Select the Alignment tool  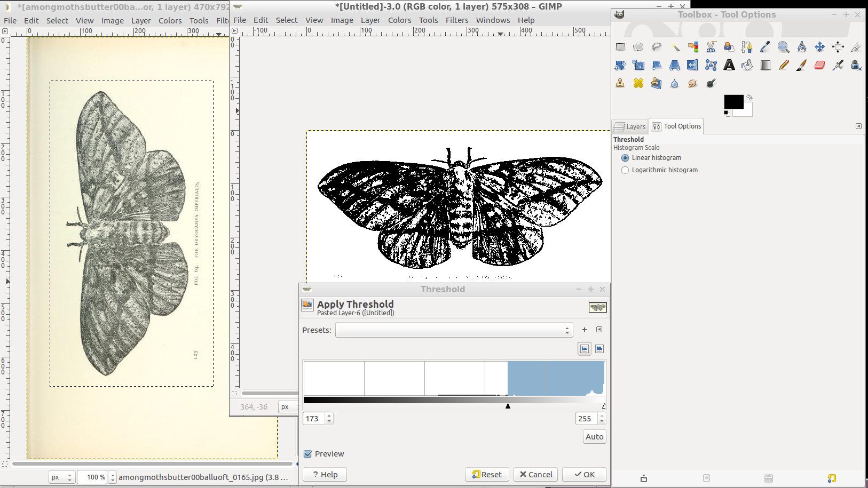[838, 47]
